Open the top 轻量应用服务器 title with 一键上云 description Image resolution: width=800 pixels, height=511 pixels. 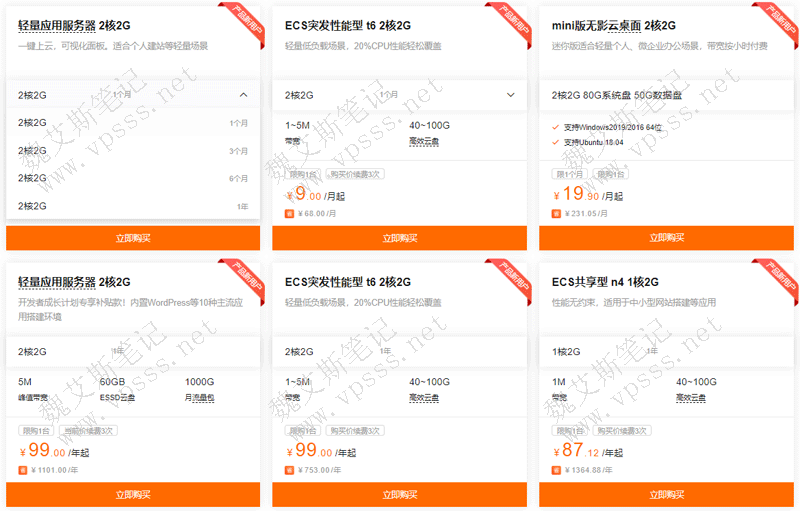tap(74, 25)
